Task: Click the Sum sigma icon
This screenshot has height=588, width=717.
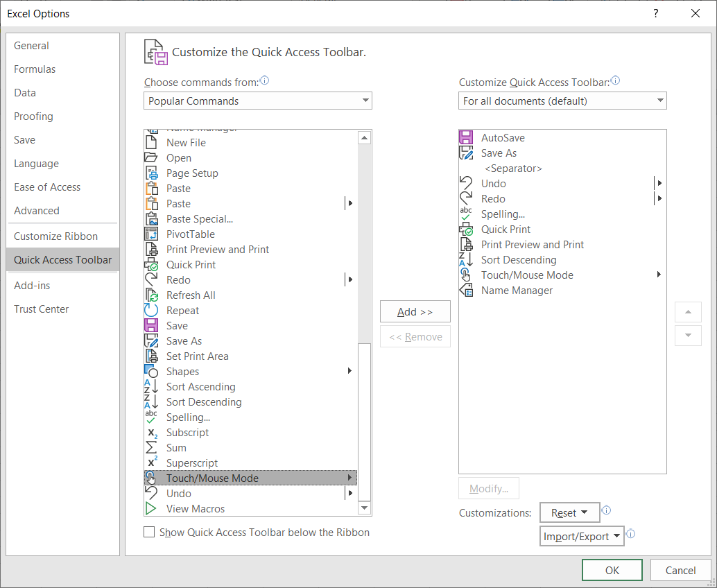Action: 151,447
